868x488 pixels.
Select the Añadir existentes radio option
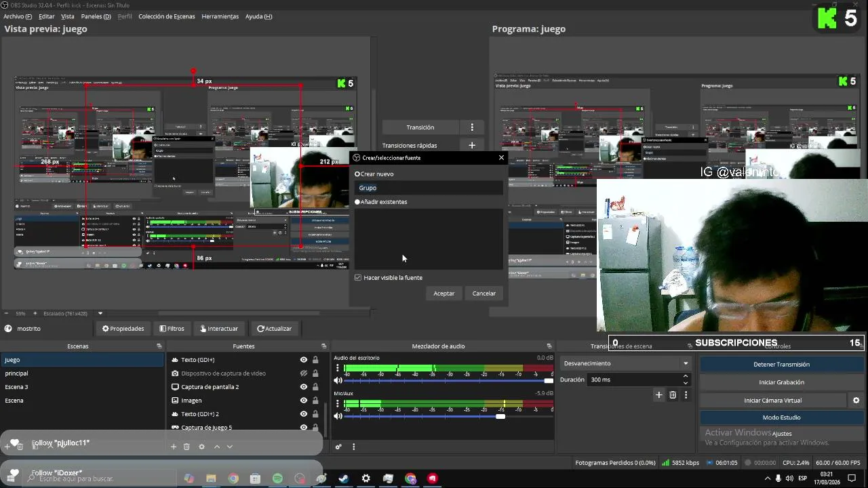click(357, 202)
